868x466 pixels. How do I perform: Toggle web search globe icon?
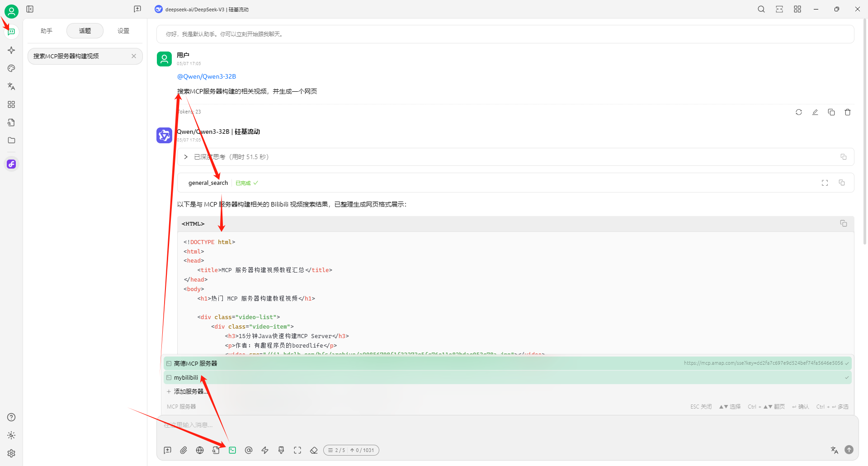[200, 450]
